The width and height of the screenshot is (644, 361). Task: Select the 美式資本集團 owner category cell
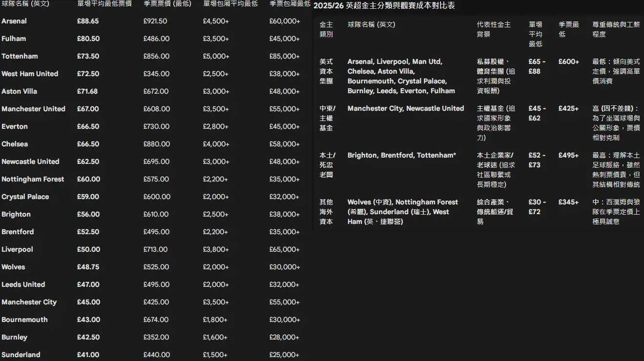point(326,71)
